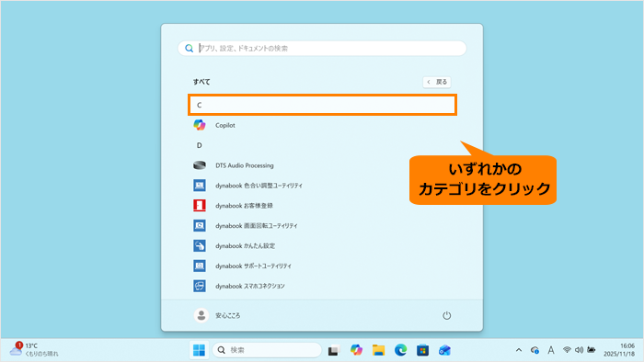This screenshot has width=644, height=362.
Task: Select dynabook 色合い調整ユーティリティ label
Action: (x=259, y=186)
